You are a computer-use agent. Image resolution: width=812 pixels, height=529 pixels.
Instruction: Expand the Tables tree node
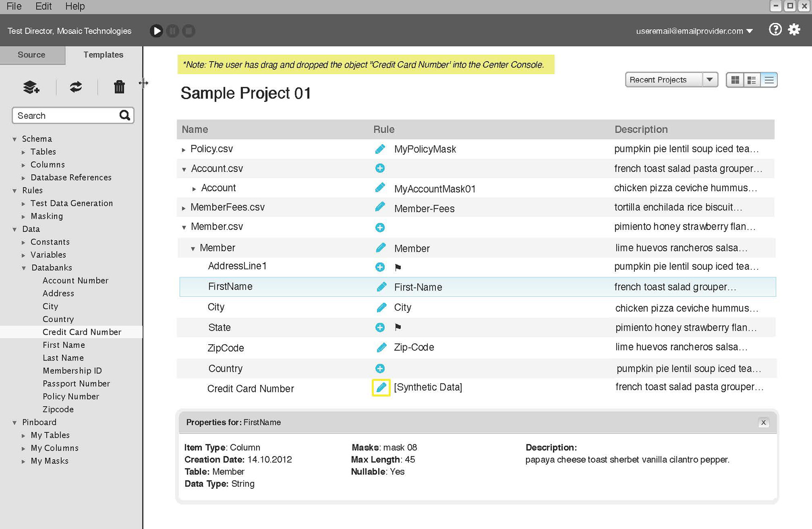24,152
